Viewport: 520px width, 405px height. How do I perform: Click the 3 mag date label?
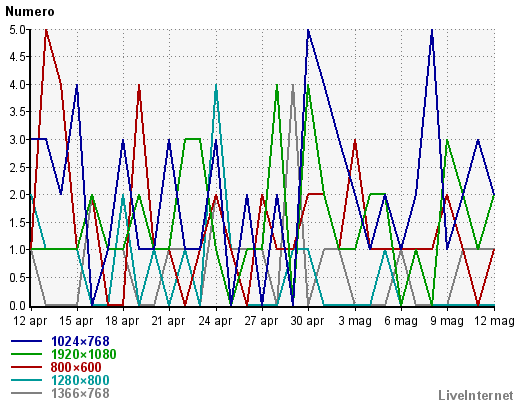[x=355, y=321]
